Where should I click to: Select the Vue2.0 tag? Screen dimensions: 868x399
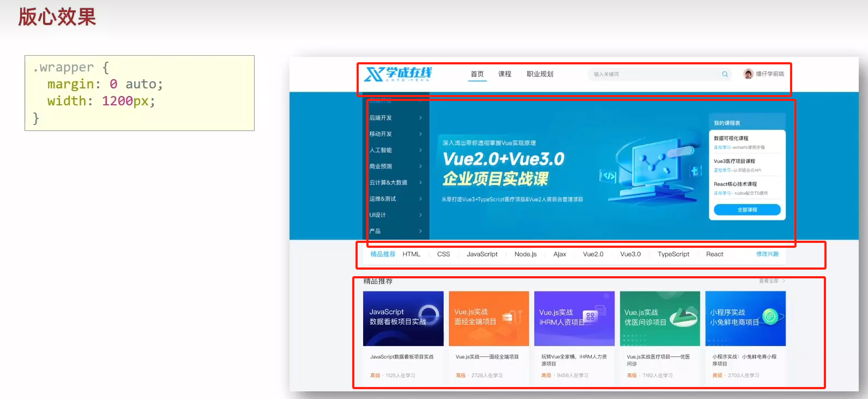pos(593,254)
